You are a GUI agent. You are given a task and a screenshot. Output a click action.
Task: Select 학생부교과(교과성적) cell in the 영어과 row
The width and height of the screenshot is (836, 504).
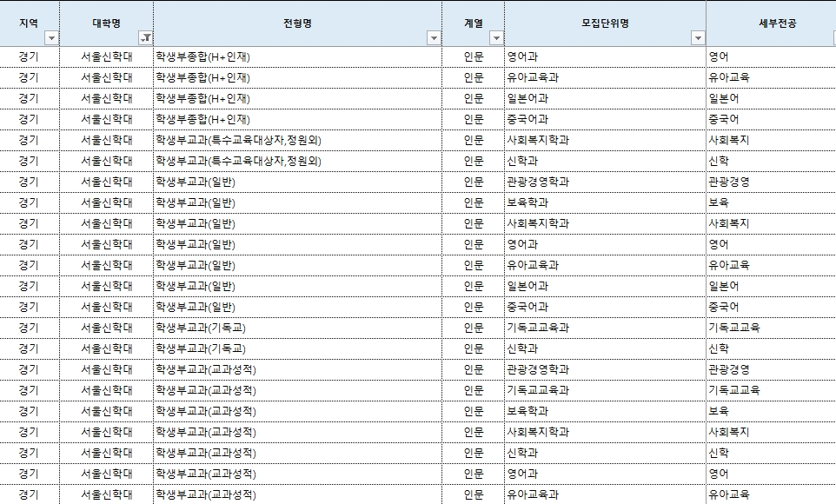pyautogui.click(x=206, y=473)
